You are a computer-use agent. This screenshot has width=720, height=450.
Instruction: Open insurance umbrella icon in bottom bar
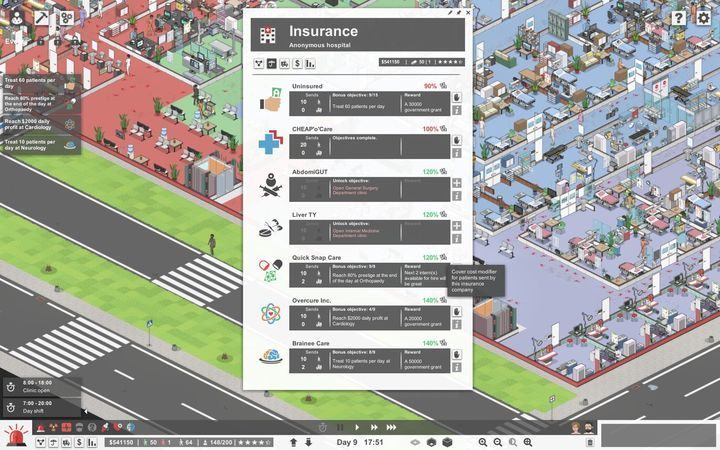coord(54,443)
